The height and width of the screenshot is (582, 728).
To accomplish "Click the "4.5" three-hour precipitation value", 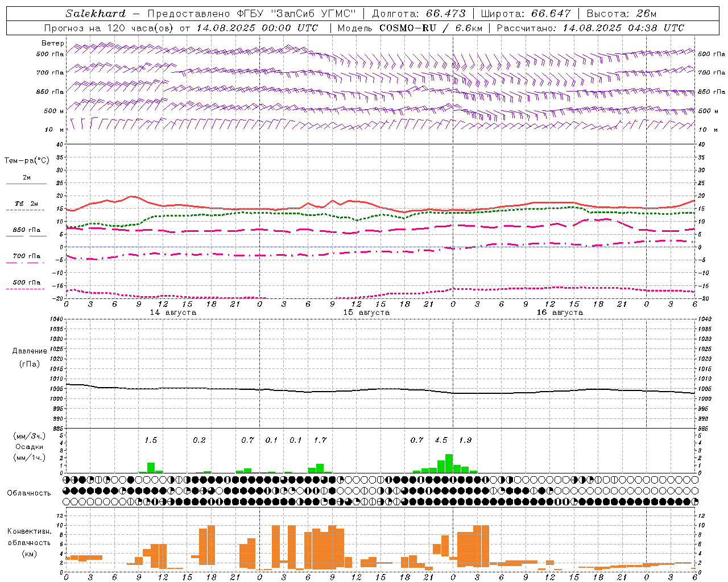I will click(x=441, y=440).
